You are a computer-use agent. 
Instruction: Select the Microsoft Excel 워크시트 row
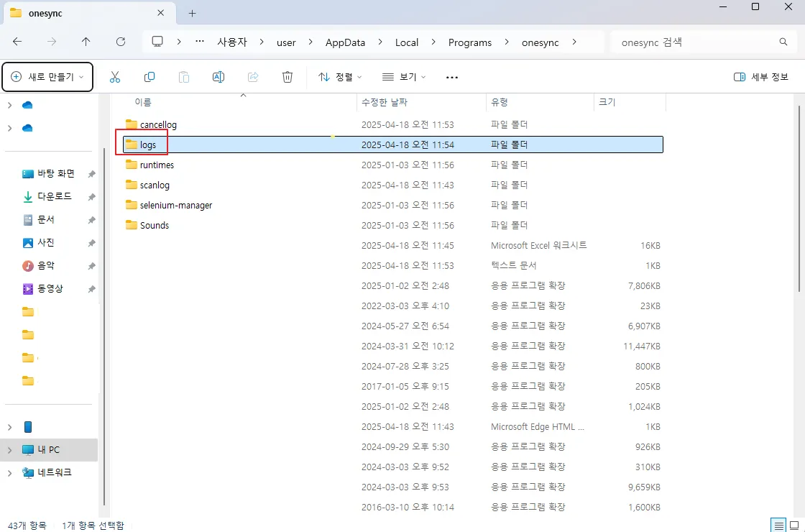pos(393,245)
